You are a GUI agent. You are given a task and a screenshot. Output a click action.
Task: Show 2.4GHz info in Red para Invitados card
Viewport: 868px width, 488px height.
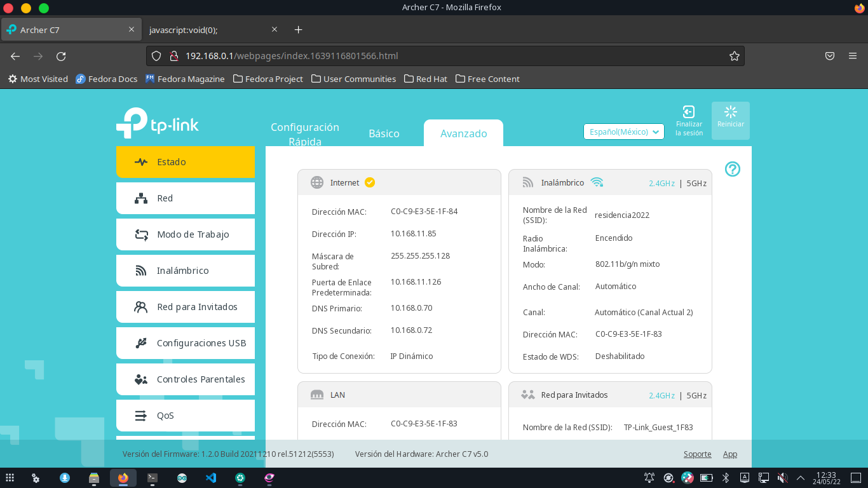click(661, 395)
